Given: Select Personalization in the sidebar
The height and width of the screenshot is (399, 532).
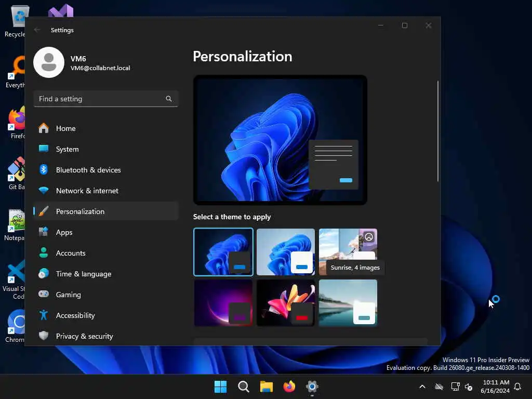Looking at the screenshot, I should (x=106, y=211).
